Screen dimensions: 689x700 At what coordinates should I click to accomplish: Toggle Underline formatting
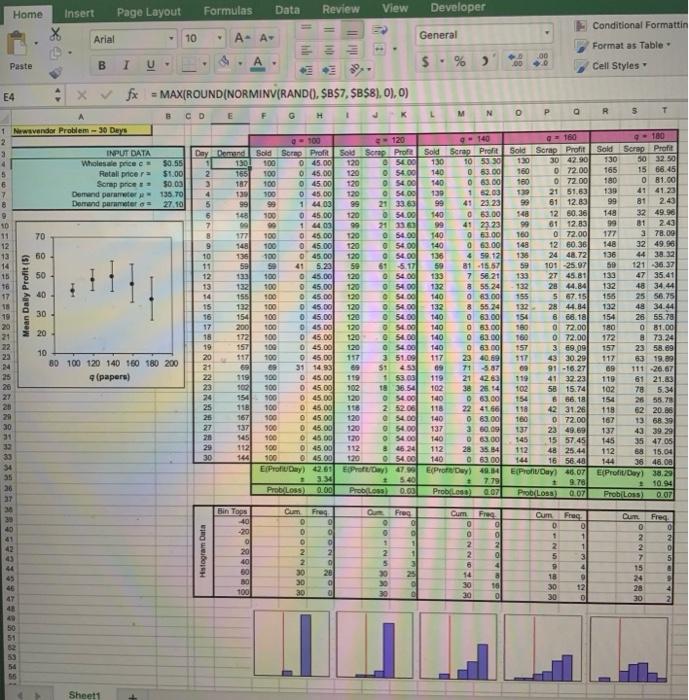(x=150, y=65)
